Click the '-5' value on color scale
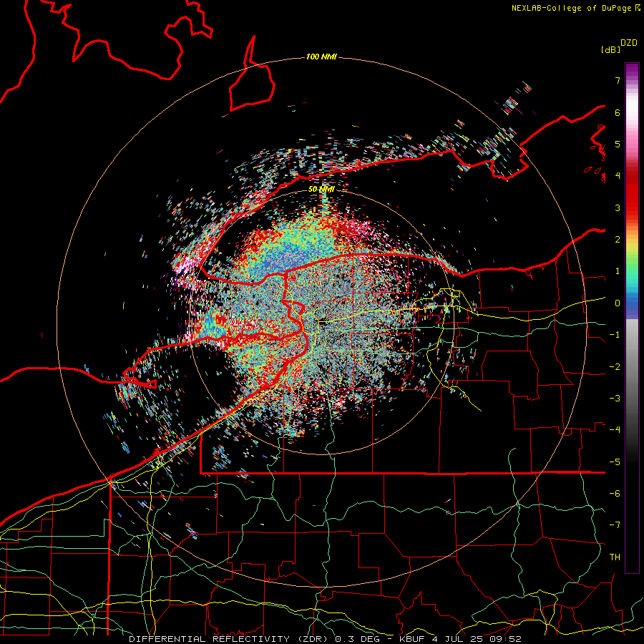 pyautogui.click(x=615, y=462)
